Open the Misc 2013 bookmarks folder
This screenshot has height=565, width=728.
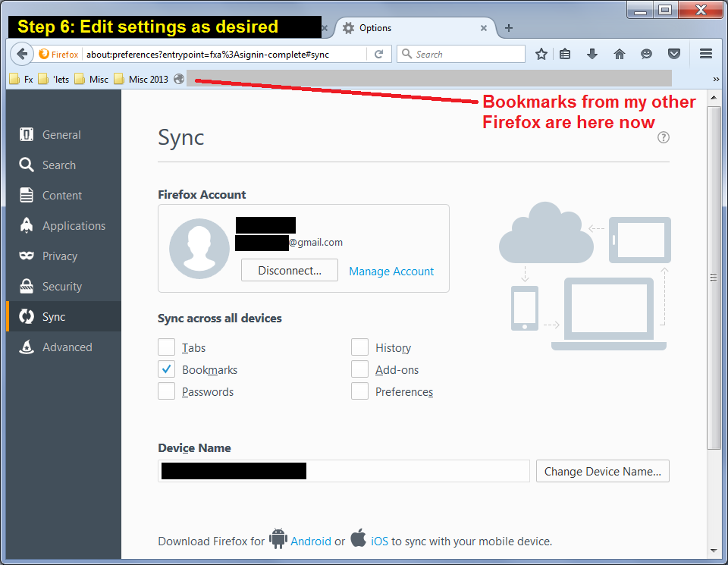(141, 80)
